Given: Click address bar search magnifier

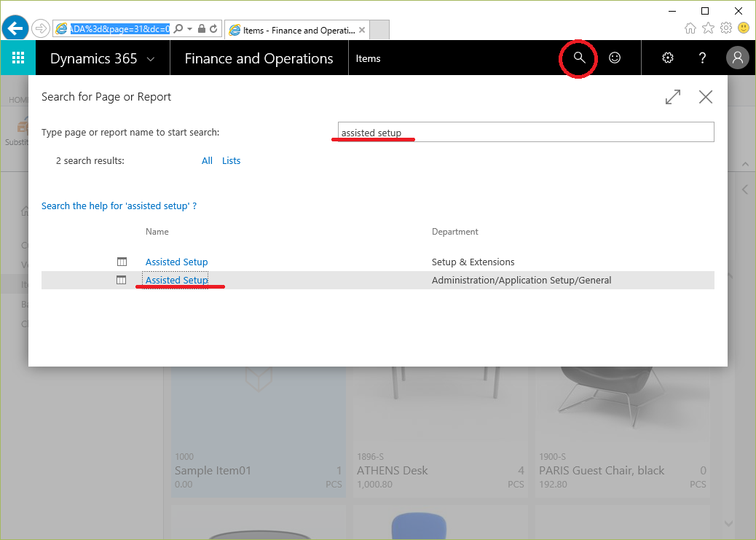Looking at the screenshot, I should coord(178,29).
